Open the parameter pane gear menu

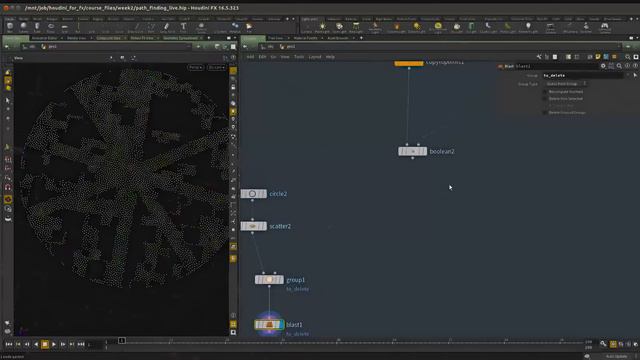click(603, 66)
